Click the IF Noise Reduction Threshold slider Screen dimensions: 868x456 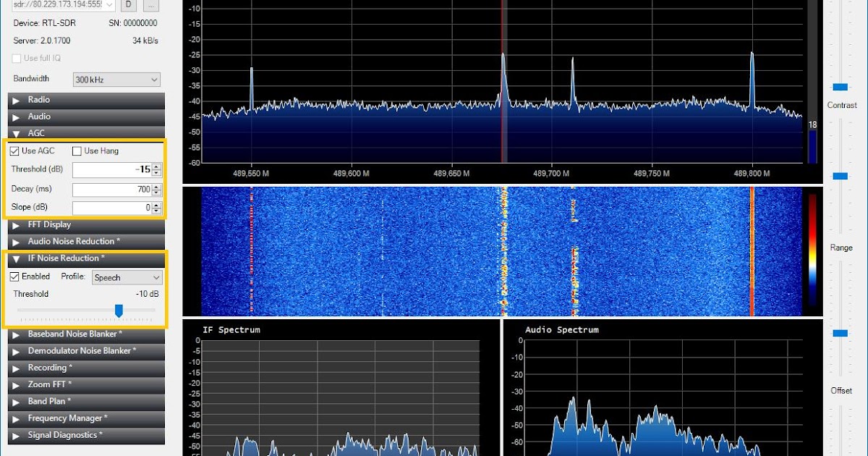tap(119, 310)
